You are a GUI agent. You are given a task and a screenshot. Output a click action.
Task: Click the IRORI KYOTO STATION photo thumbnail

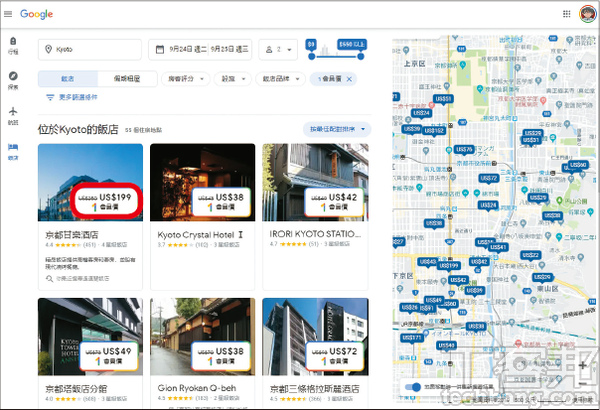pos(315,183)
